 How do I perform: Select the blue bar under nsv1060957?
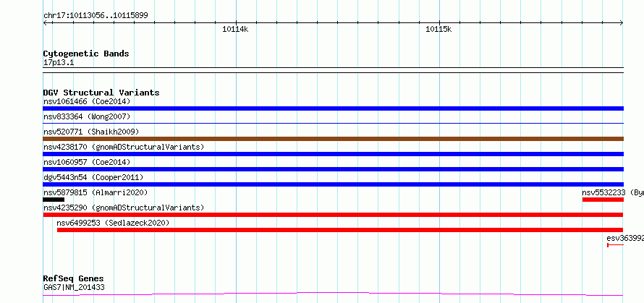(333, 169)
